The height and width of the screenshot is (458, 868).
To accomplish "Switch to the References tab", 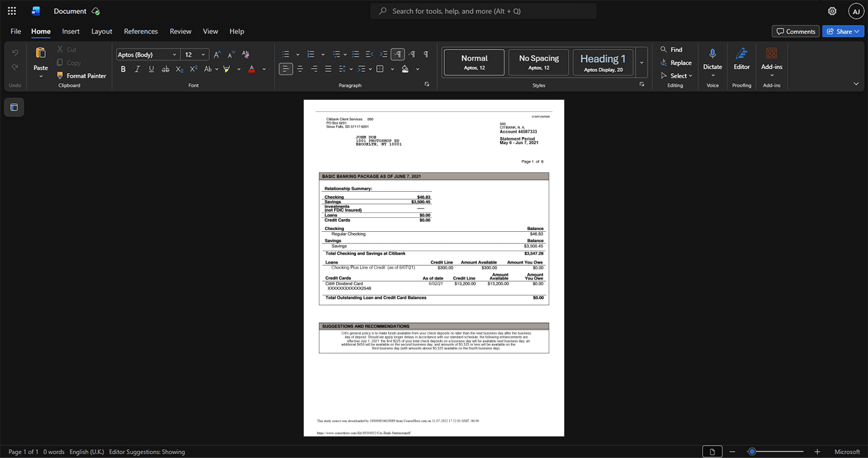I will [x=140, y=31].
